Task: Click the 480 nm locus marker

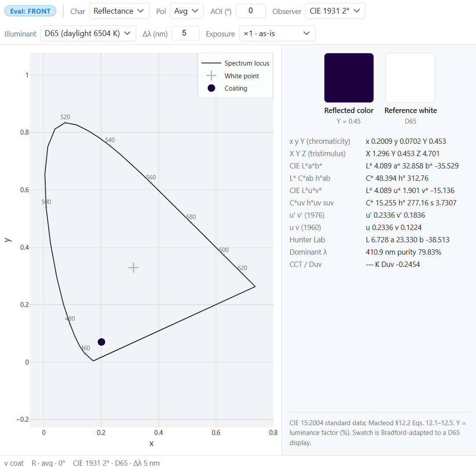Action: coord(70,324)
